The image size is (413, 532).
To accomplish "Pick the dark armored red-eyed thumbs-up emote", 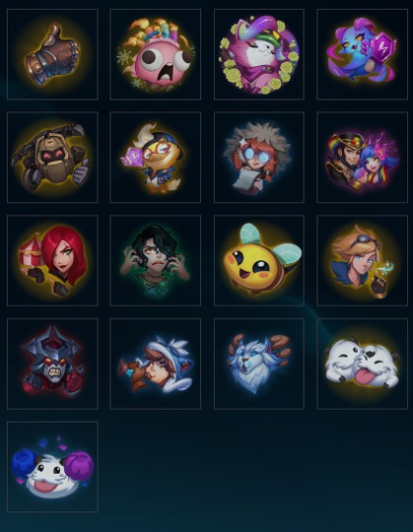I will (52, 364).
